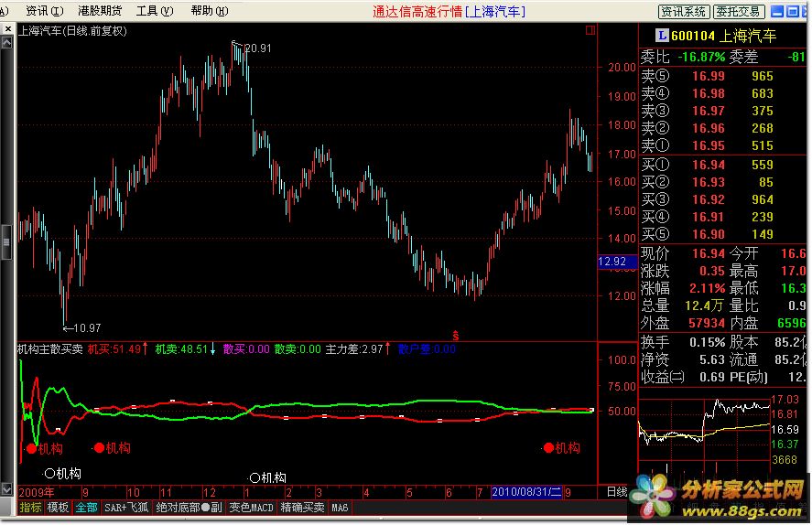Image resolution: width=812 pixels, height=525 pixels.
Task: Click the intraday mini chart thumbnail
Action: [x=704, y=435]
